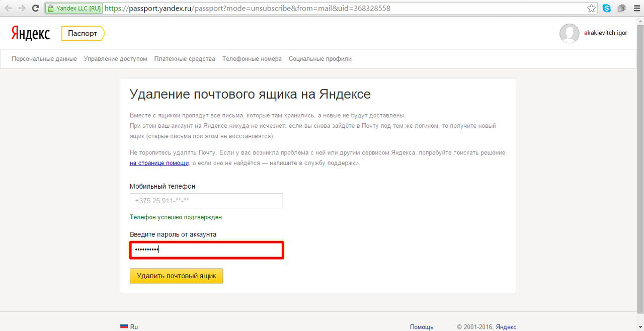Click the Яндекс logo
Image resolution: width=644 pixels, height=331 pixels.
tap(31, 34)
